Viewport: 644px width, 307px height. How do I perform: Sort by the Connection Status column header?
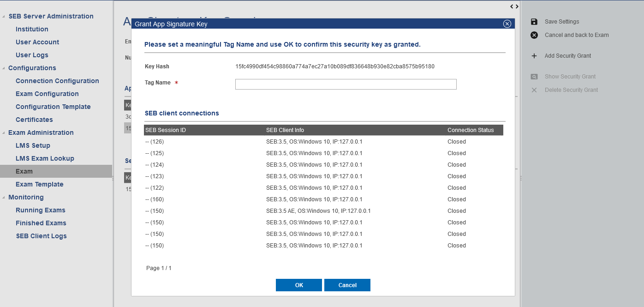pyautogui.click(x=471, y=130)
